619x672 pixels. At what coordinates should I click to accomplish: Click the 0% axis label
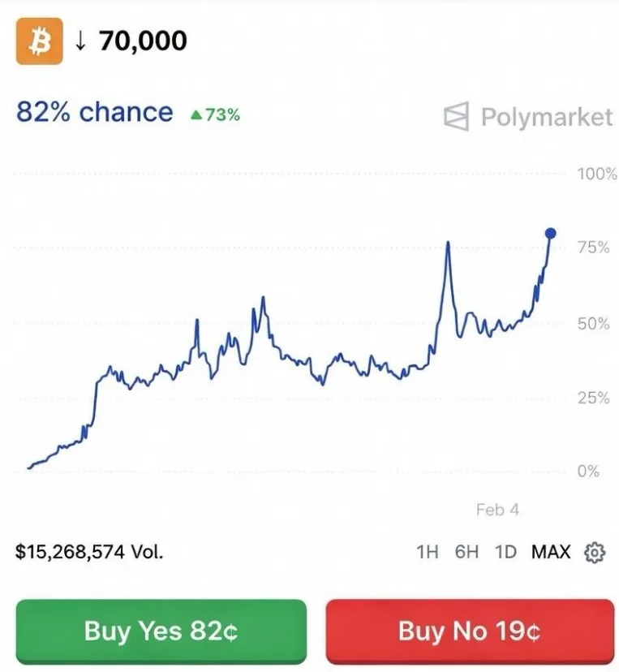588,472
